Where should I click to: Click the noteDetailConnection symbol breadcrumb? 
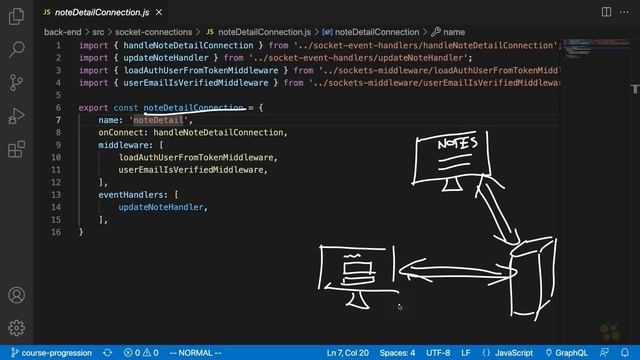tap(371, 32)
